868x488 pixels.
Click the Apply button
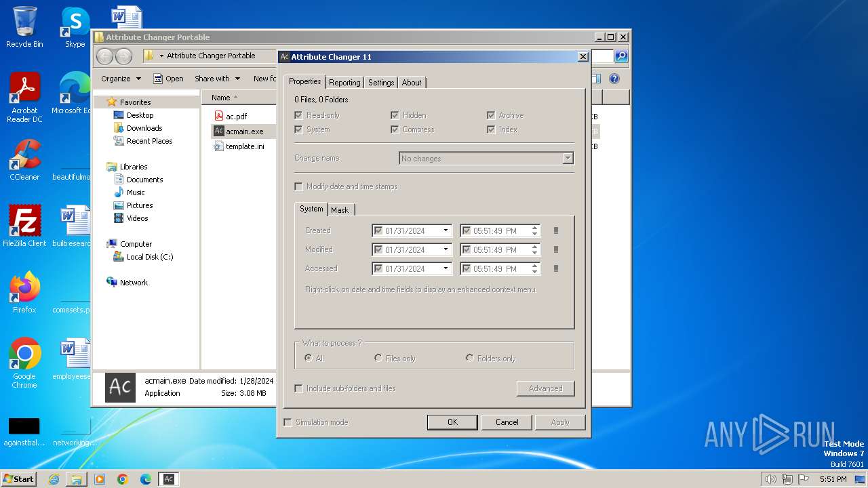pos(560,422)
